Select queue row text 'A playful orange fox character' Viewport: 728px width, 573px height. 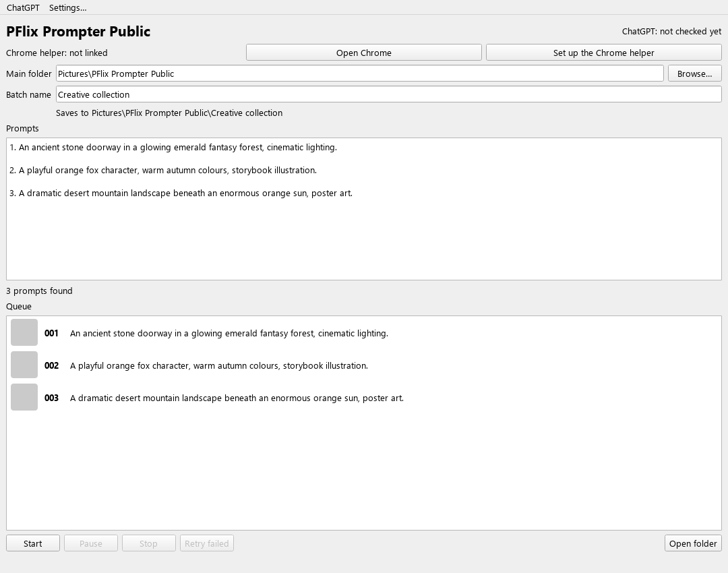(x=218, y=366)
